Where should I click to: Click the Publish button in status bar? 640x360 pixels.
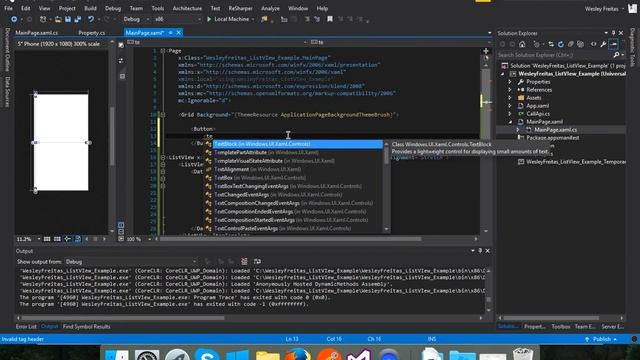pyautogui.click(x=601, y=339)
